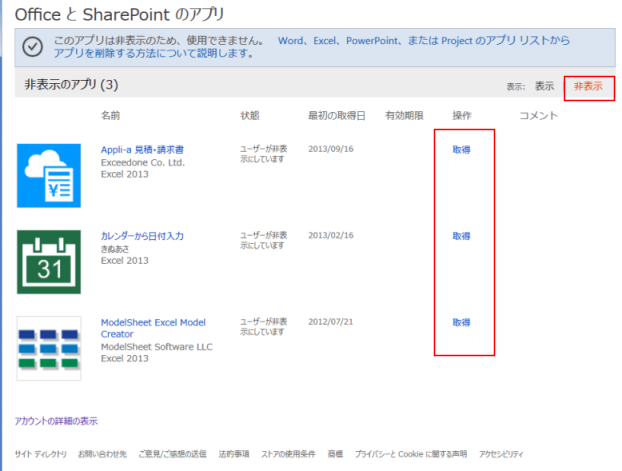622x471 pixels.
Task: Open the Appli-a 見積・請求書 app link
Action: pos(142,150)
